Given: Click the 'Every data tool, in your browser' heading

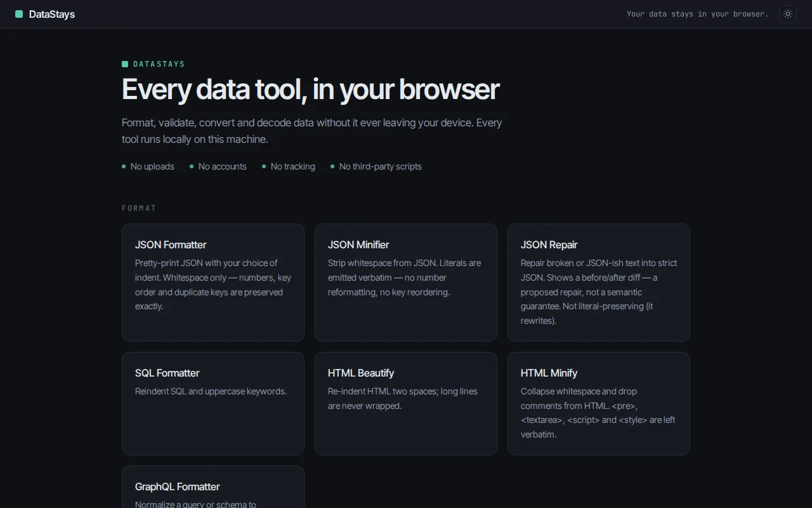Looking at the screenshot, I should point(310,90).
